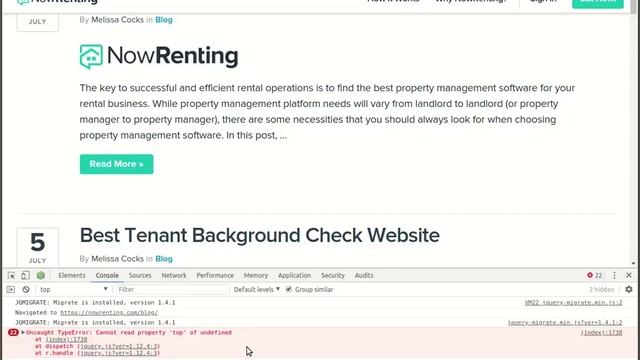Image resolution: width=640 pixels, height=360 pixels.
Task: Click the page vertical scrollbar down arrow
Action: click(633, 264)
